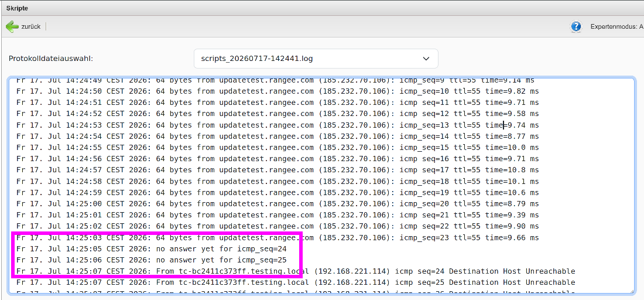Click the log line with icmp_seq=20
This screenshot has width=644, height=300.
[x=278, y=204]
